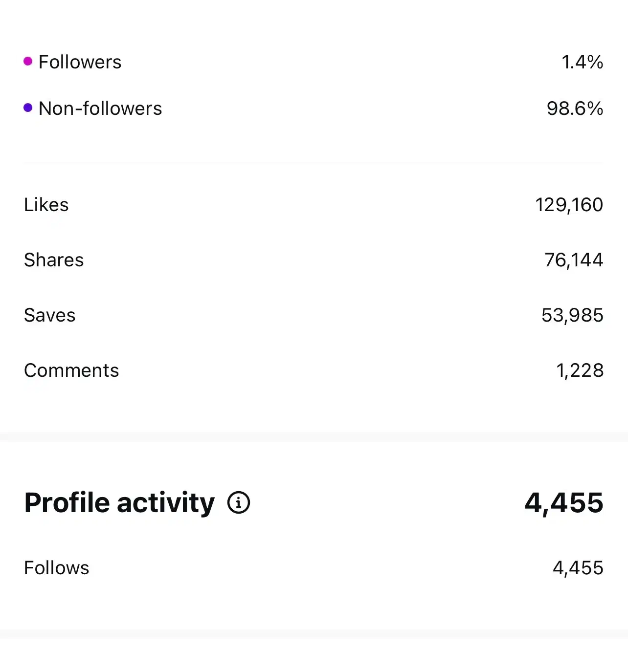Click the pink Followers legend dot
628x672 pixels.
tap(28, 61)
